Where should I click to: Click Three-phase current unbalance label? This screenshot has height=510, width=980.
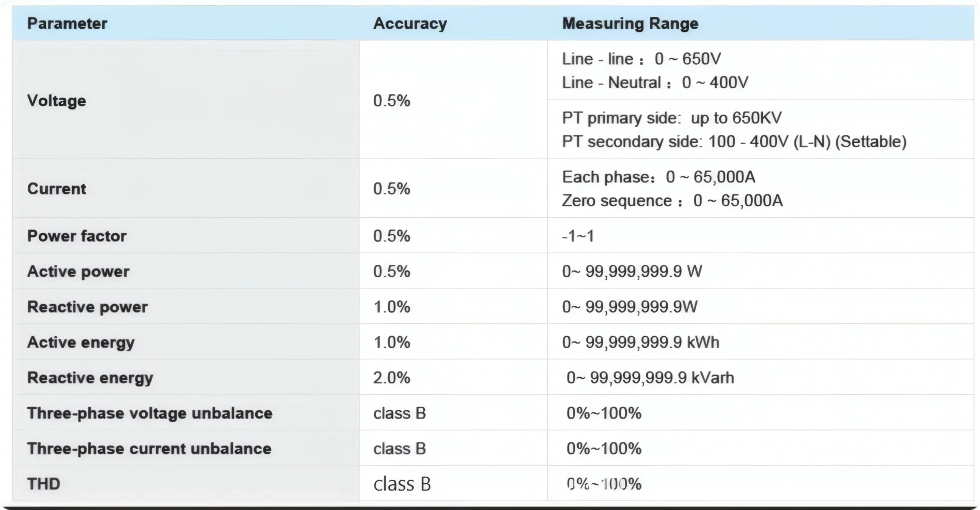149,449
